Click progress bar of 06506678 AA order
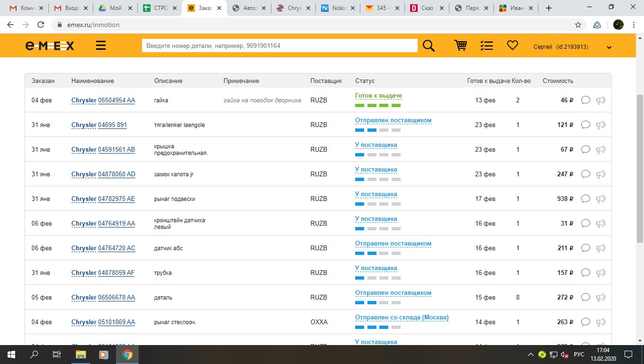The image size is (644, 364). pos(378,302)
